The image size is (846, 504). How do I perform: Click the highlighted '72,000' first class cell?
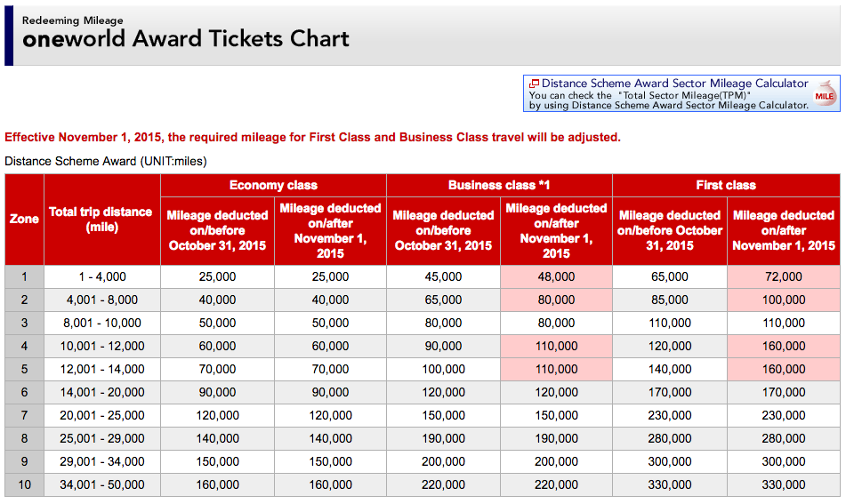(784, 277)
